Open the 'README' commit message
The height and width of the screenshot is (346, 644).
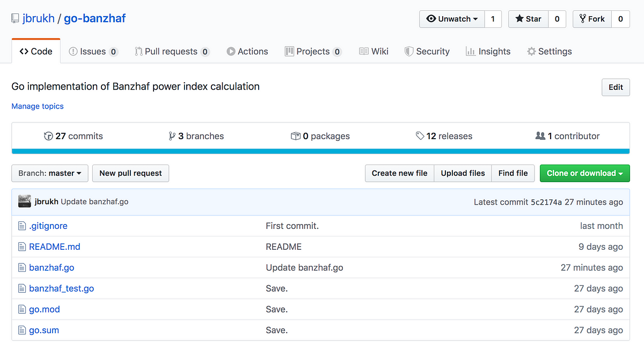pos(284,247)
